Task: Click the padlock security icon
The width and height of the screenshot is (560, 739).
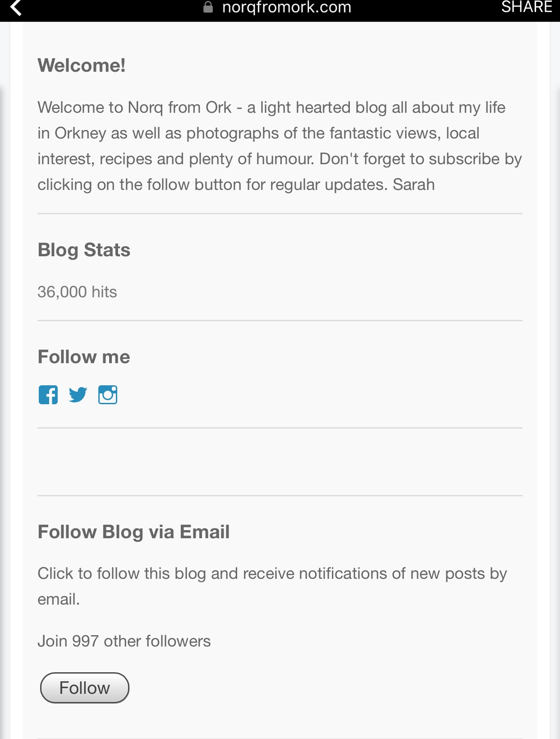Action: click(x=208, y=7)
